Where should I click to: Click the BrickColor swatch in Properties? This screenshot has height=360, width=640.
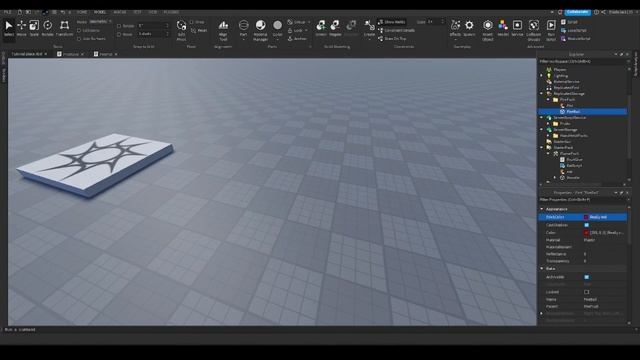click(x=586, y=217)
